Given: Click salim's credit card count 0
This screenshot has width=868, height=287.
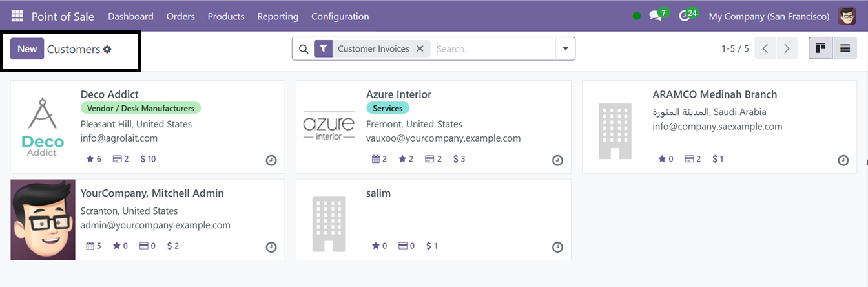Looking at the screenshot, I should (x=407, y=246).
